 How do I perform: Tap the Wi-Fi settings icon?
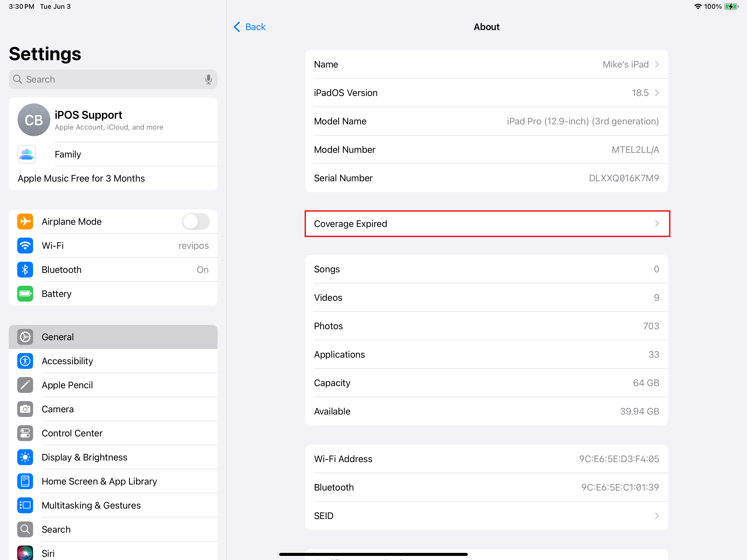pos(25,246)
